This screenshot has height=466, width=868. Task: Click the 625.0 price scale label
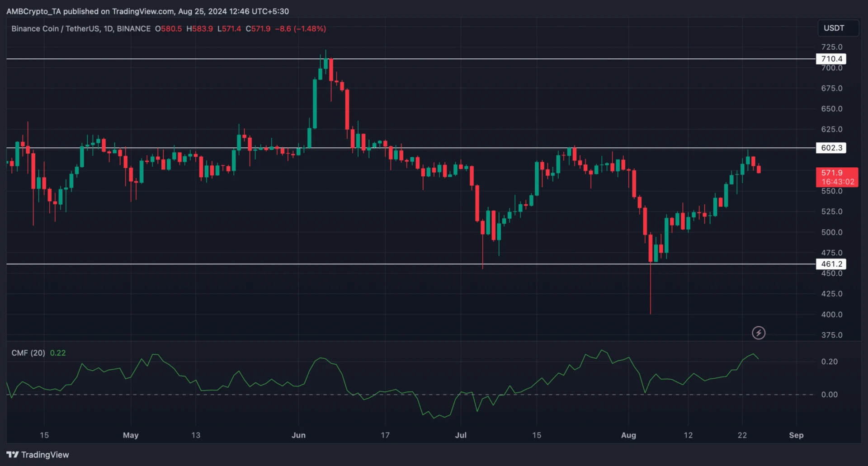point(832,129)
